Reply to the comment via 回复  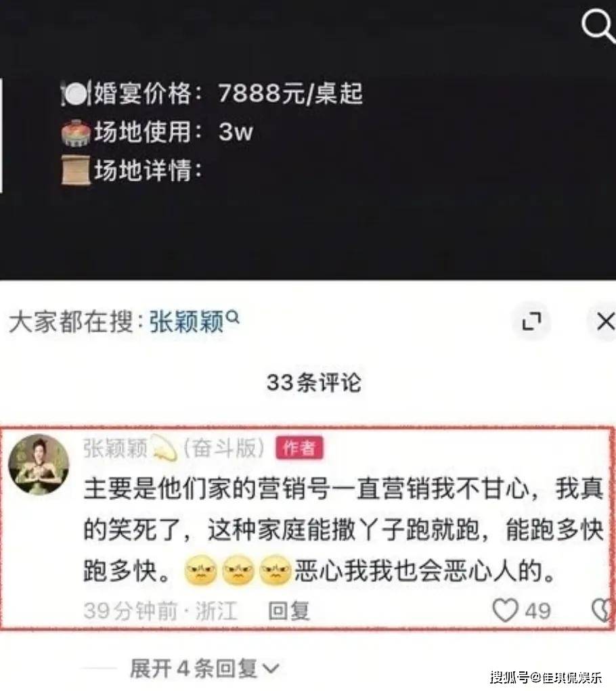tap(289, 610)
